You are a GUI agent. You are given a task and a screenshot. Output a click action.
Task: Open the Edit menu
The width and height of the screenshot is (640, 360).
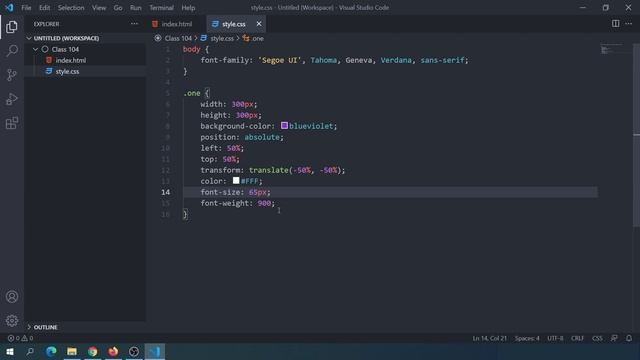(x=44, y=8)
